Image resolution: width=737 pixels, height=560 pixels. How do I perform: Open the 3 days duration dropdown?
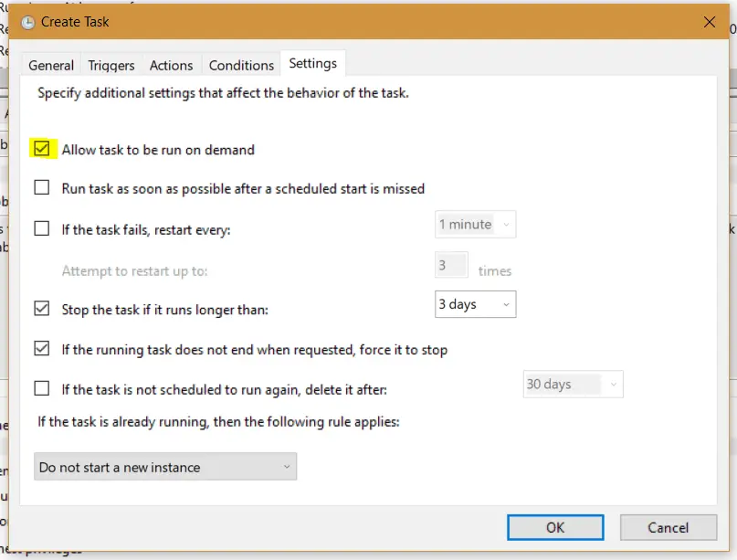pyautogui.click(x=475, y=304)
